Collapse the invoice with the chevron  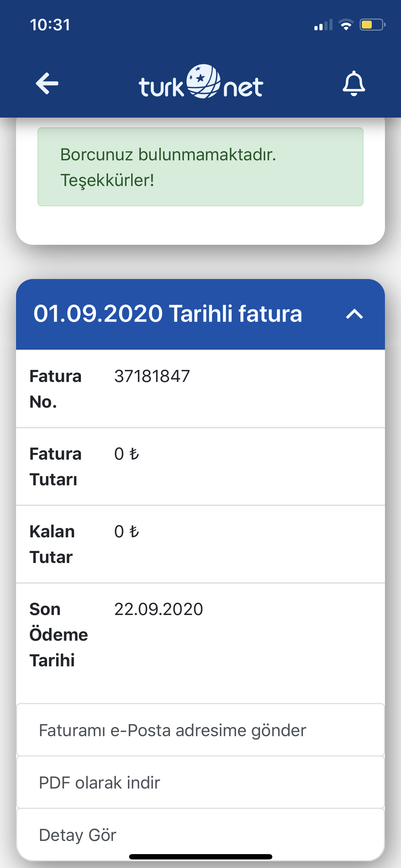click(354, 314)
